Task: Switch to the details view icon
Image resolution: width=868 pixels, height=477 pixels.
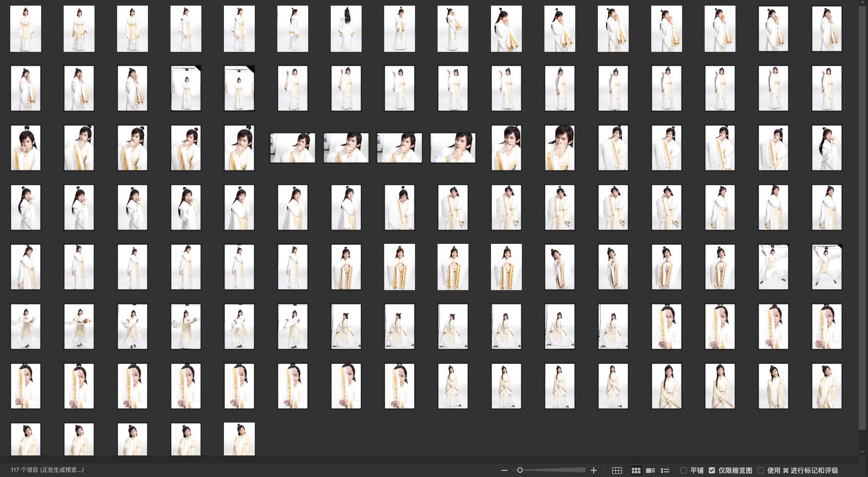Action: (x=650, y=470)
